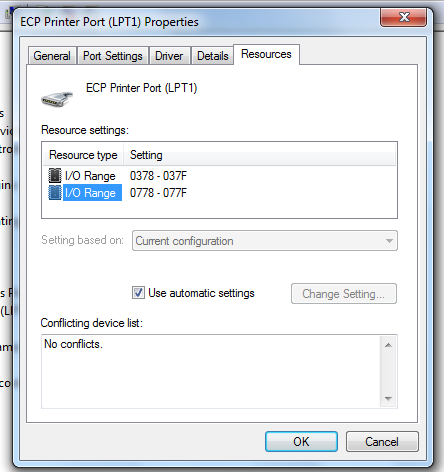
Task: Select the highlighted I/O Range chip icon
Action: pos(55,193)
